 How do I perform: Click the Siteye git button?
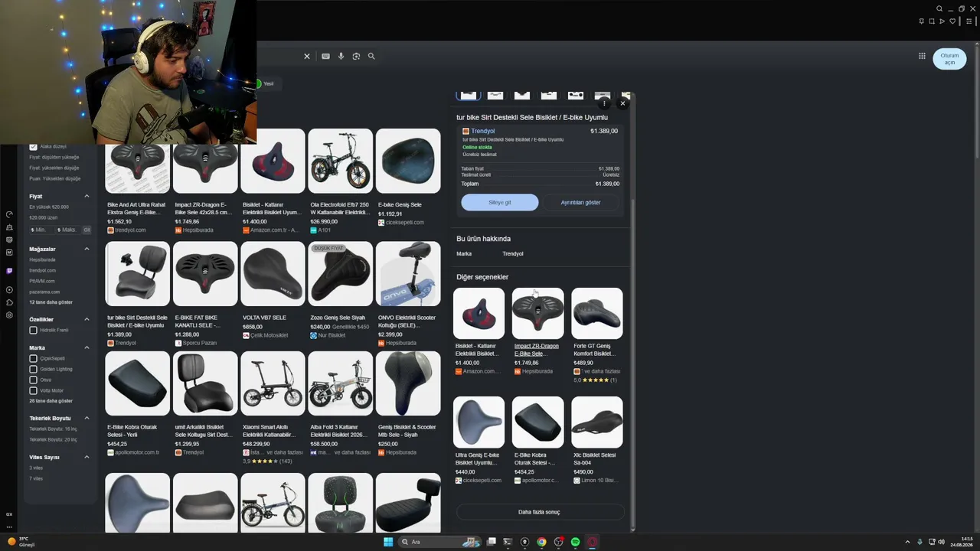click(500, 203)
